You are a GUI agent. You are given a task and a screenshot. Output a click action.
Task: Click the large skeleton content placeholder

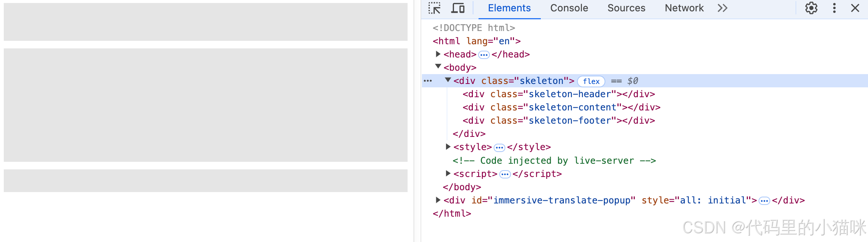[x=206, y=105]
